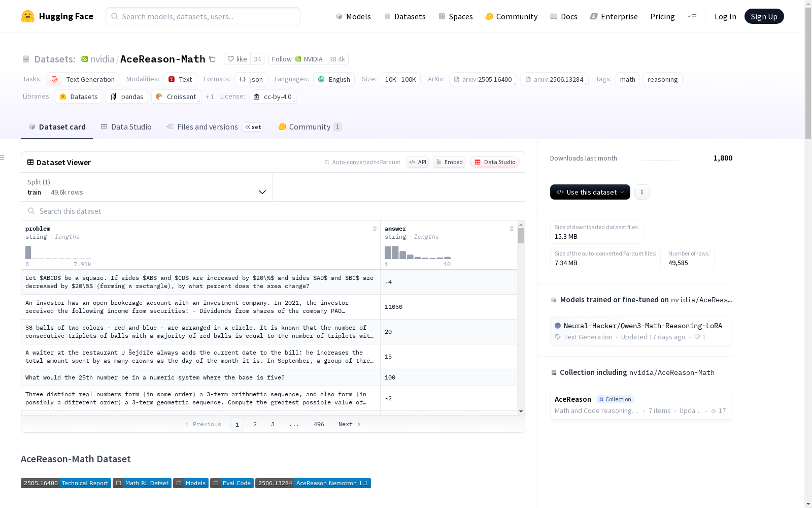Screen dimensions: 812x508
Task: Switch to Files and versions tab
Action: 215,127
